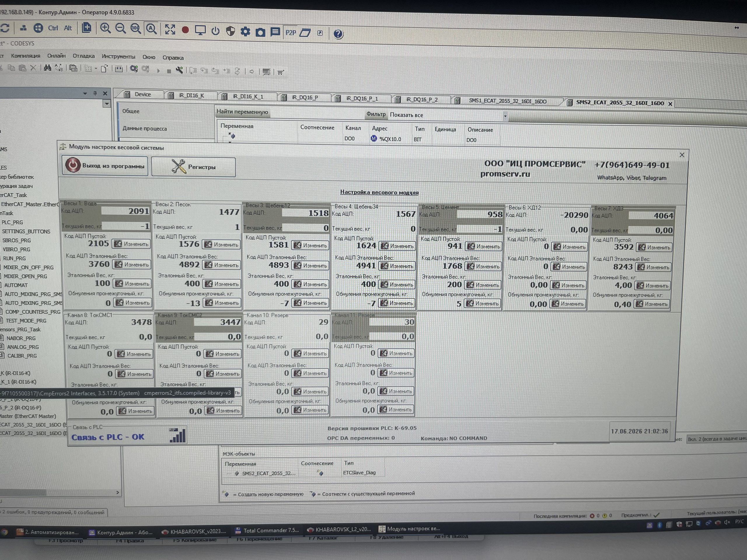Click the camera screenshot icon
This screenshot has height=560, width=747.
(260, 32)
